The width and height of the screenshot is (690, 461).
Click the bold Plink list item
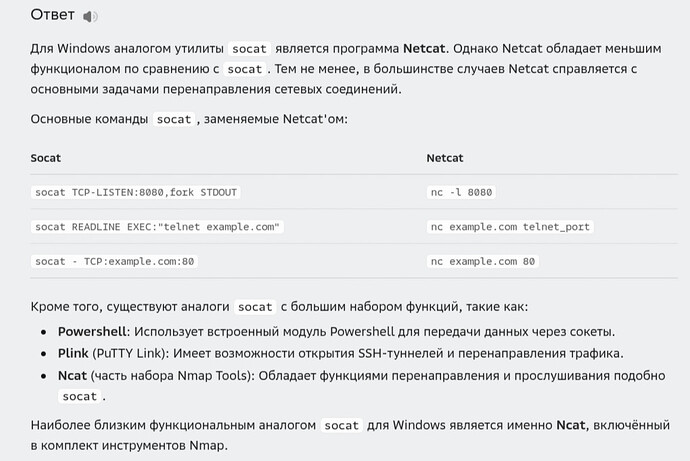[x=74, y=353]
